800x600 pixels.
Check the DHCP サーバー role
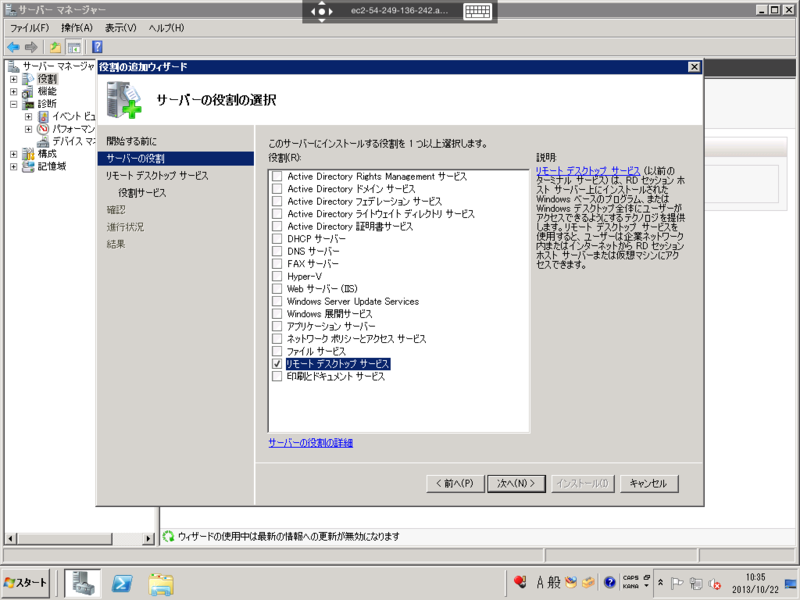point(277,239)
